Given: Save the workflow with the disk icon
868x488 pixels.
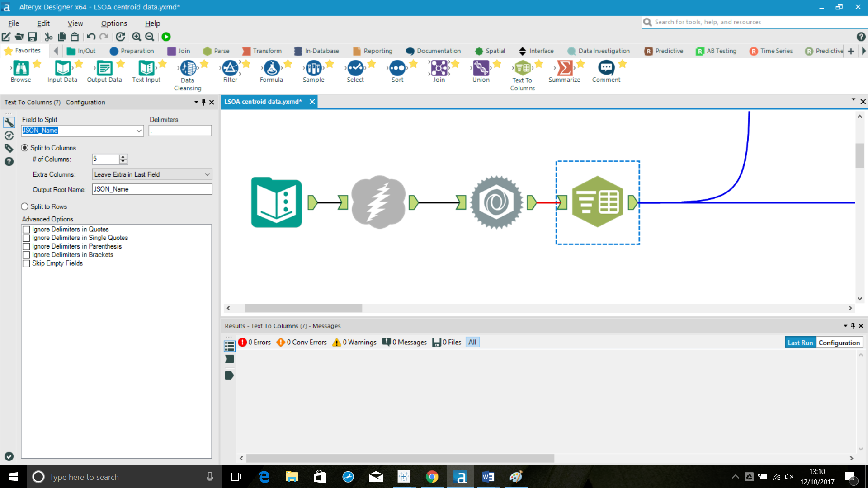Looking at the screenshot, I should click(x=32, y=37).
